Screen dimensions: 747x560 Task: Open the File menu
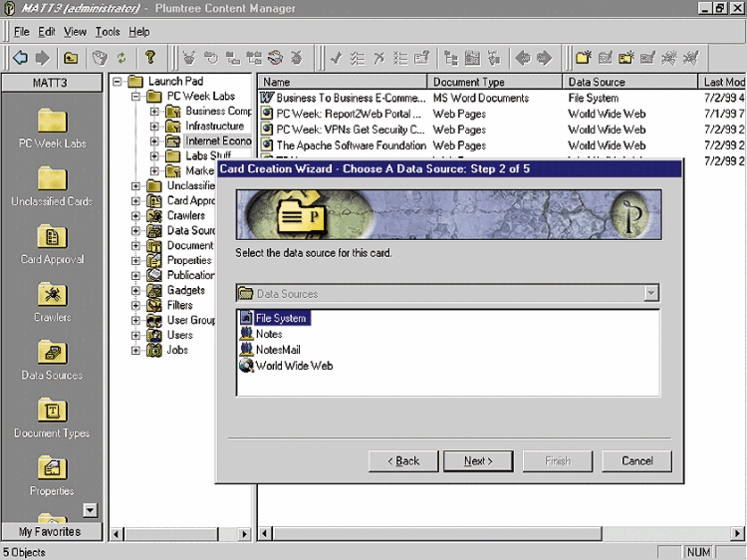pyautogui.click(x=22, y=32)
